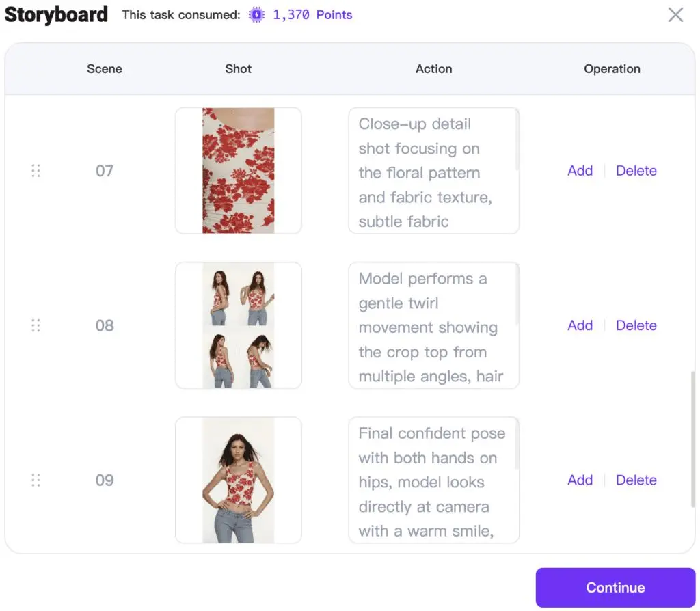Screen dimensions: 700x611
Task: Edit the scene 09 final pose action text
Action: coord(433,480)
